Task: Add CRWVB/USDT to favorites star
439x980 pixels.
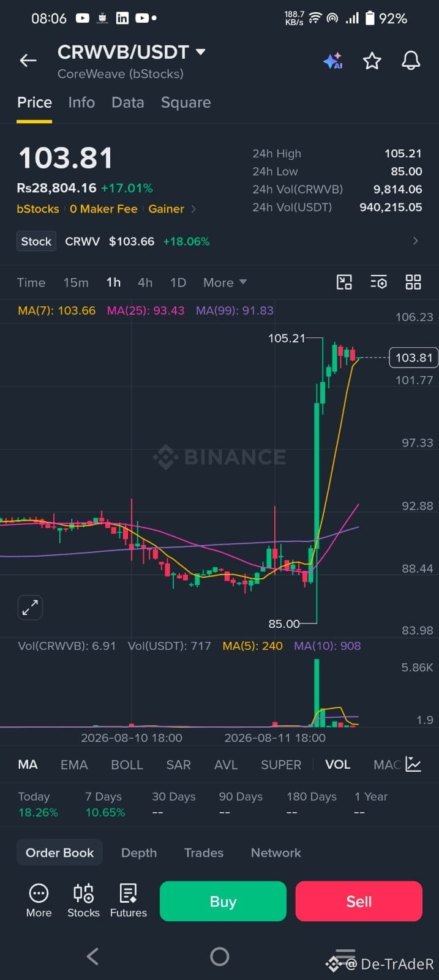Action: coord(372,61)
